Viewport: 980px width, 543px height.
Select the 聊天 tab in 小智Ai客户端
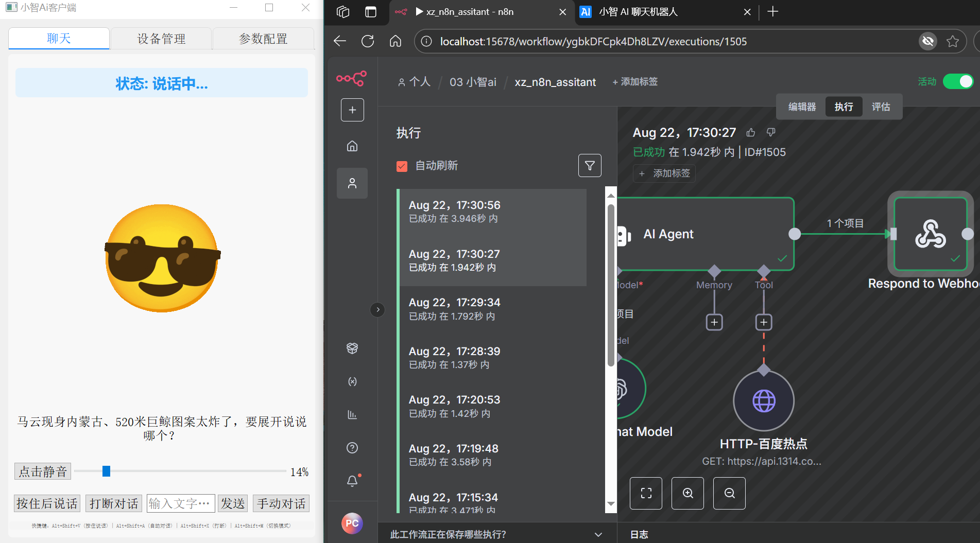59,39
